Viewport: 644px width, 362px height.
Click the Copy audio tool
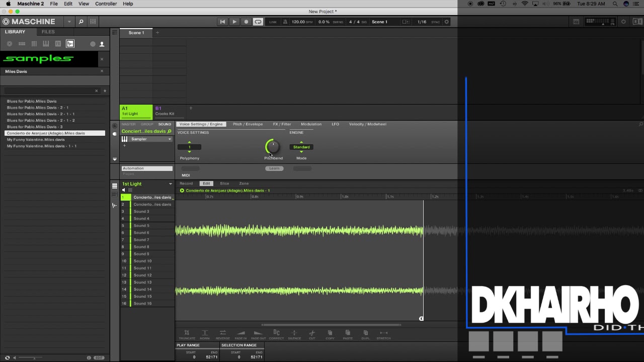click(x=330, y=334)
